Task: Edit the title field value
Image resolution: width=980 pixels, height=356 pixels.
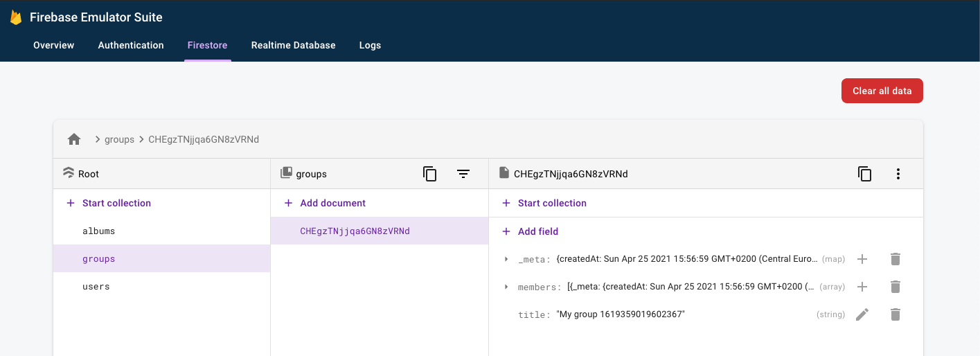Action: (862, 314)
